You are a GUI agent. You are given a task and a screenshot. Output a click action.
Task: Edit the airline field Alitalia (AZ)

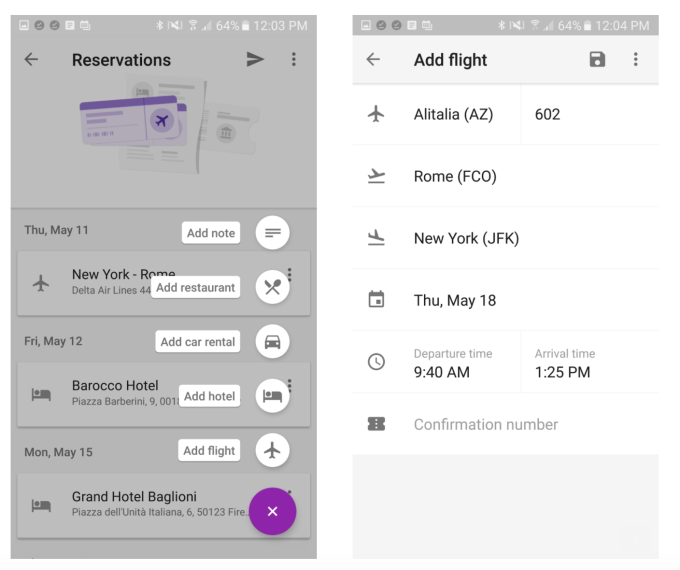coord(453,115)
